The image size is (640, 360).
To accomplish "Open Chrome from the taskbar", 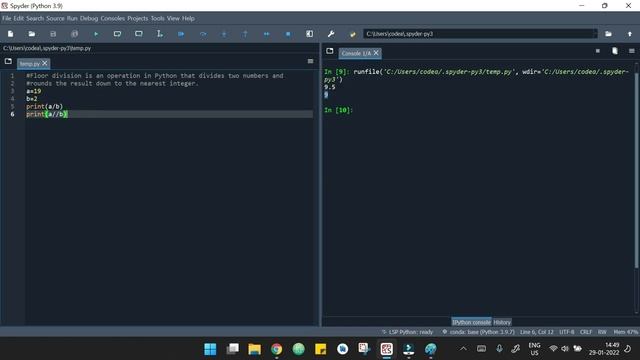I will coord(276,349).
